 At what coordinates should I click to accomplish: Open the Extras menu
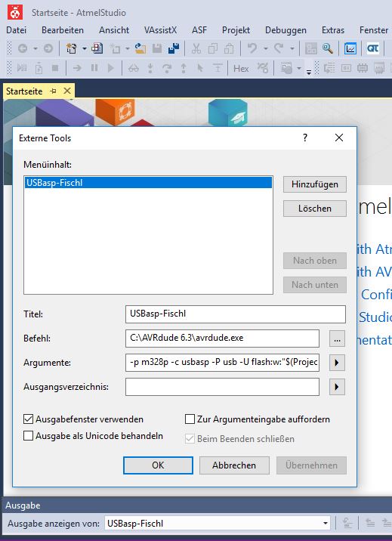point(332,30)
